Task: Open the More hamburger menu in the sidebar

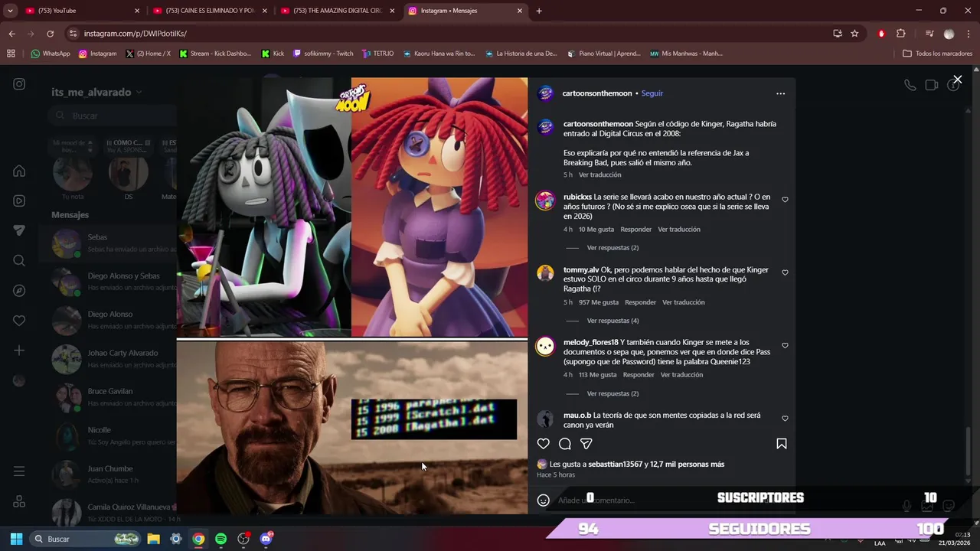Action: 19,471
